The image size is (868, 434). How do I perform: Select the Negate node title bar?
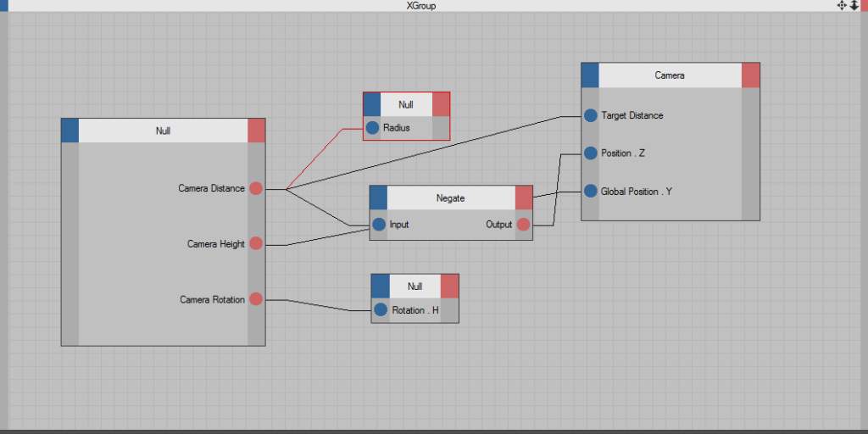pyautogui.click(x=450, y=198)
